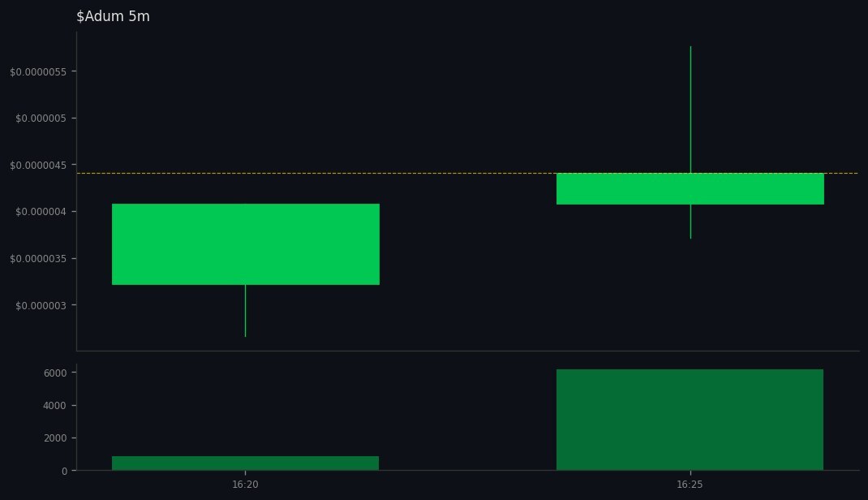The width and height of the screenshot is (868, 500).
Task: Click the 16:20 volume bar
Action: [x=245, y=463]
